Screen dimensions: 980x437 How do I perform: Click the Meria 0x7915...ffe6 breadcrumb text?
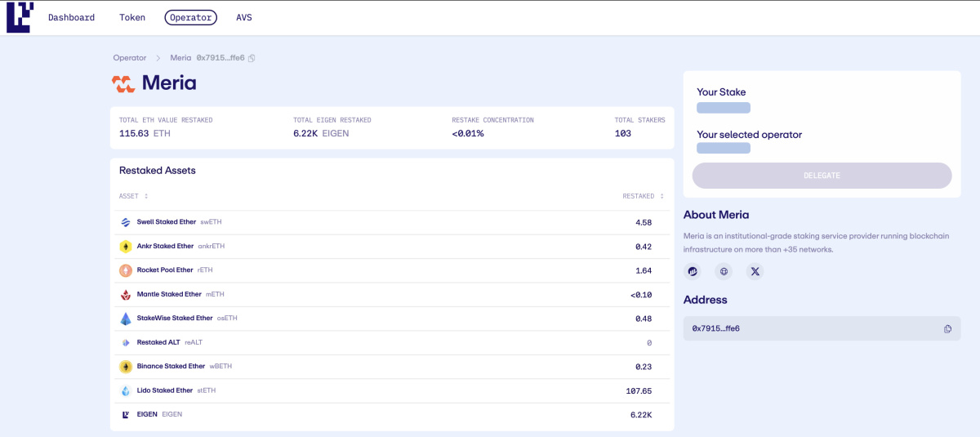[207, 58]
